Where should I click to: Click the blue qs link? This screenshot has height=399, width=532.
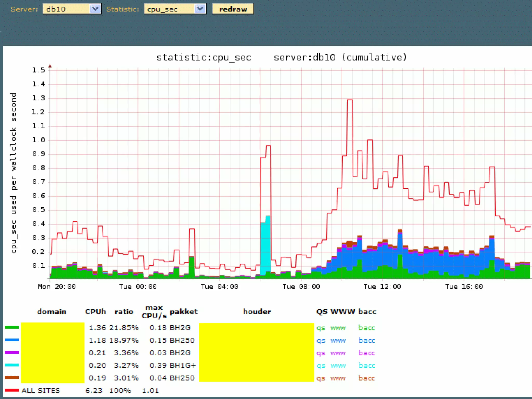(321, 340)
